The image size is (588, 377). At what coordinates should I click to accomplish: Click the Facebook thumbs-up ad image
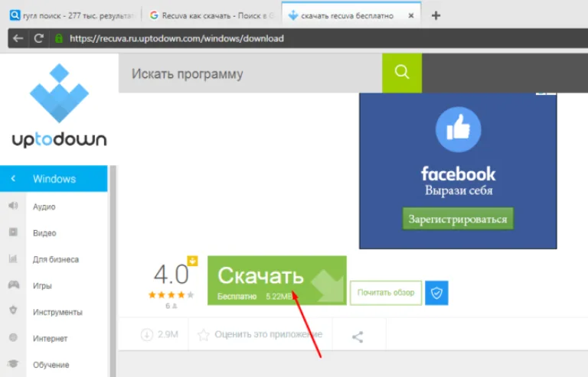coord(459,129)
